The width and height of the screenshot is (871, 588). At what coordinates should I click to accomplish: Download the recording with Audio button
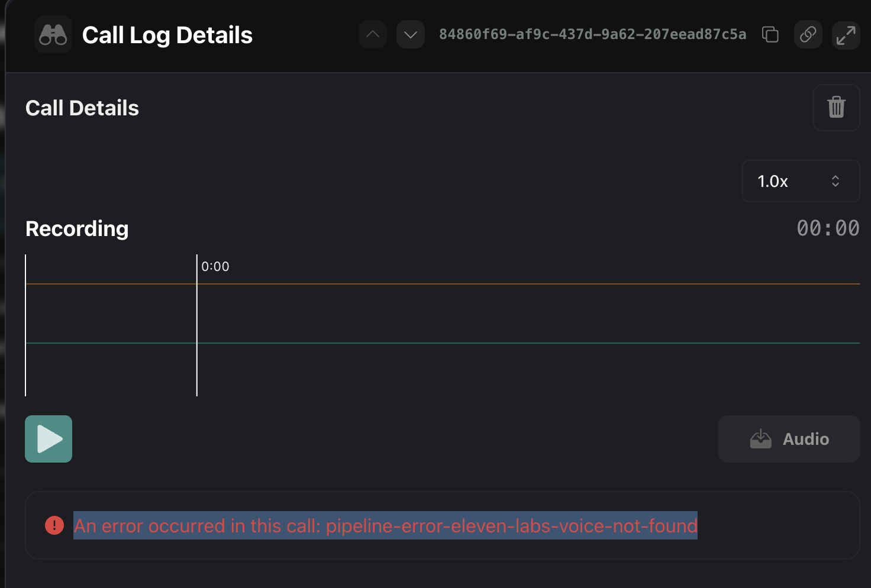tap(789, 439)
